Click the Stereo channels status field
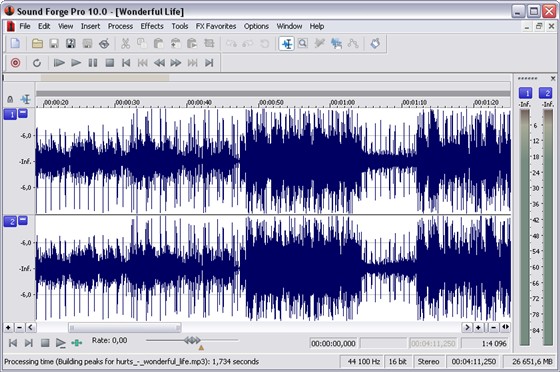Viewport: 560px width, 372px height. [428, 362]
